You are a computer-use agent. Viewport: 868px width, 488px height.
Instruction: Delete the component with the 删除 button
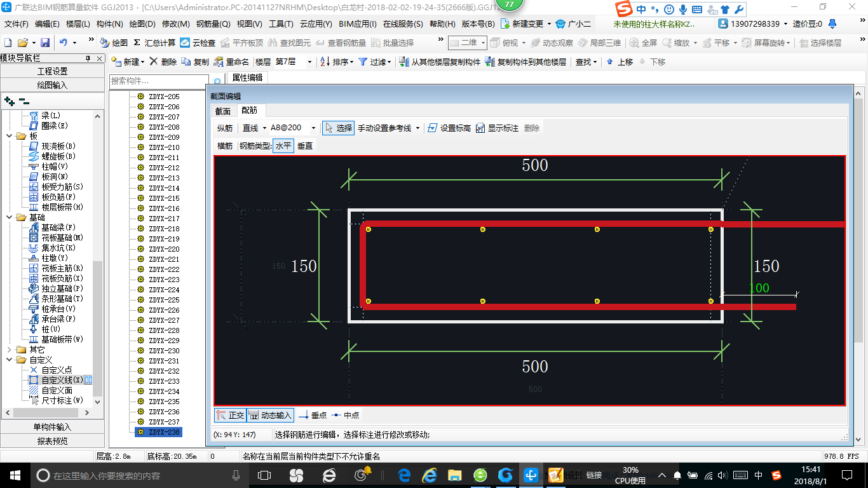click(x=163, y=62)
